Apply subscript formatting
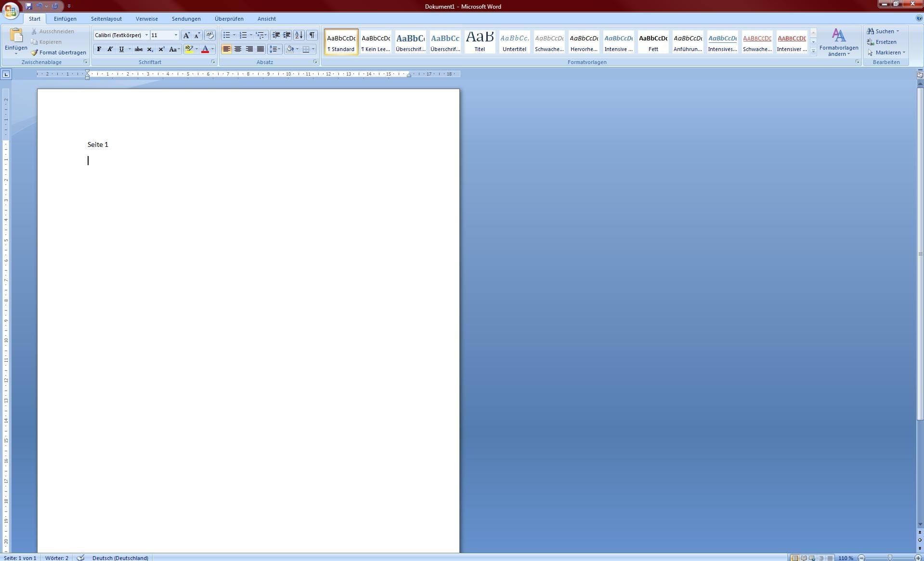The image size is (924, 561). (150, 49)
